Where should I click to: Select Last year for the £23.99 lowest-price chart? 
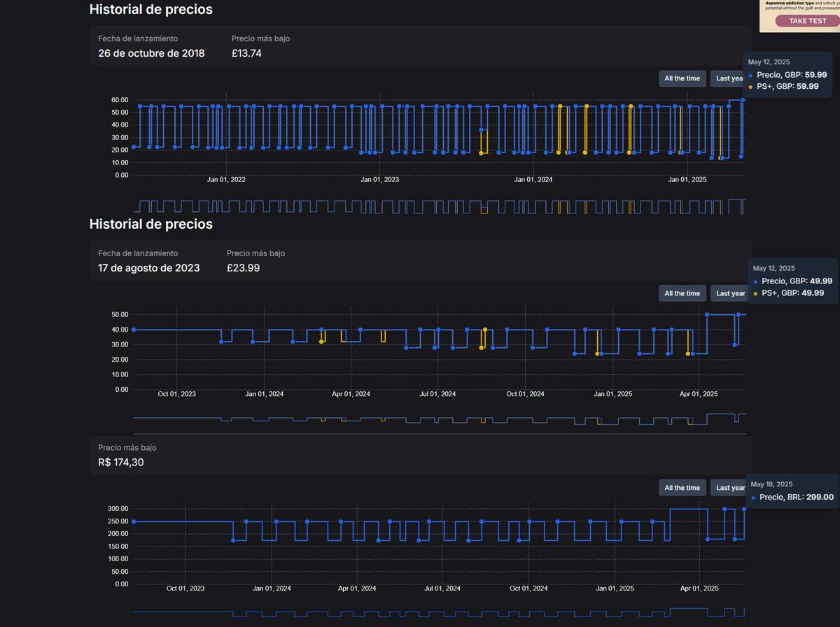point(729,293)
